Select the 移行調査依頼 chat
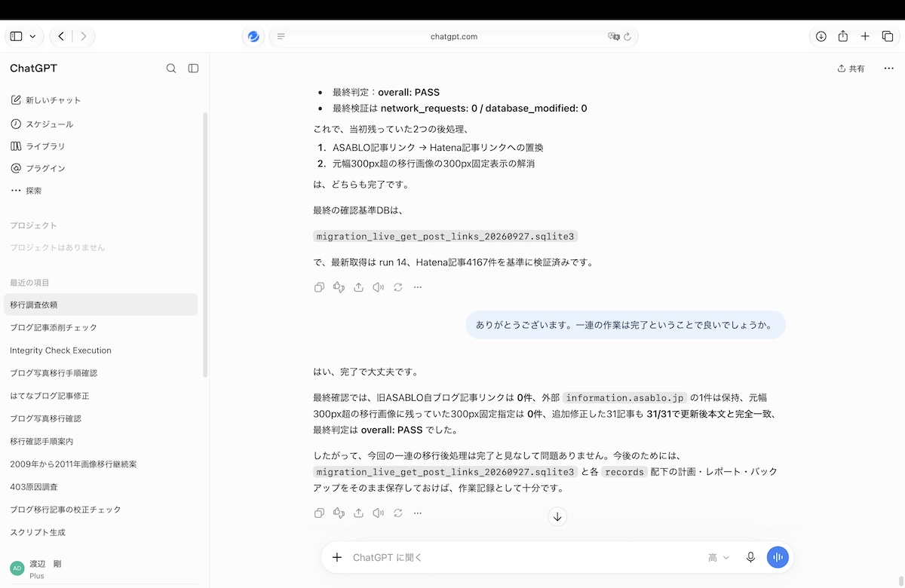 tap(101, 305)
